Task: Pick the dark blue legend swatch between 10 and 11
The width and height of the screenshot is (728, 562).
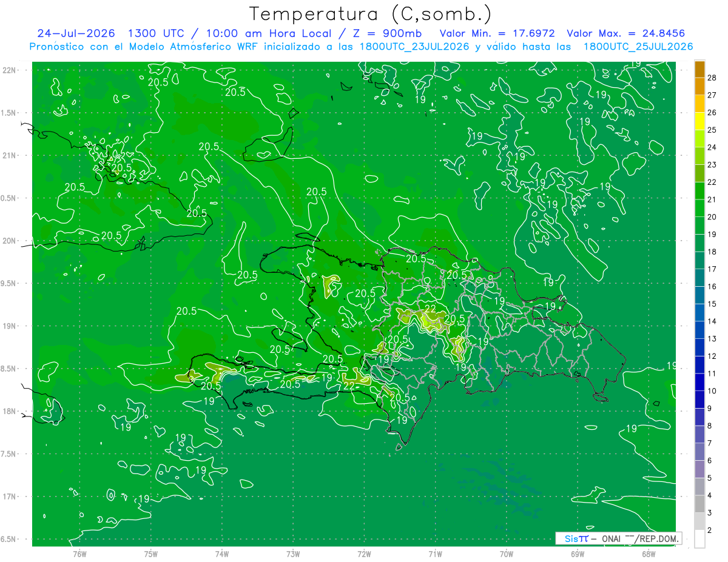Action: (699, 383)
